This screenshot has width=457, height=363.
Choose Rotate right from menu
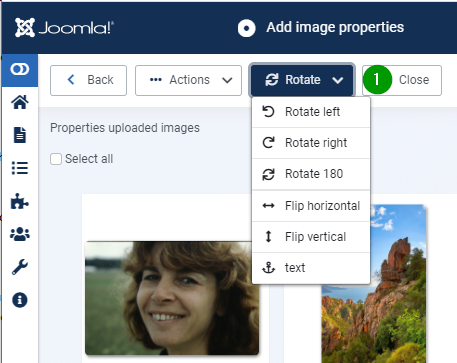click(x=311, y=143)
